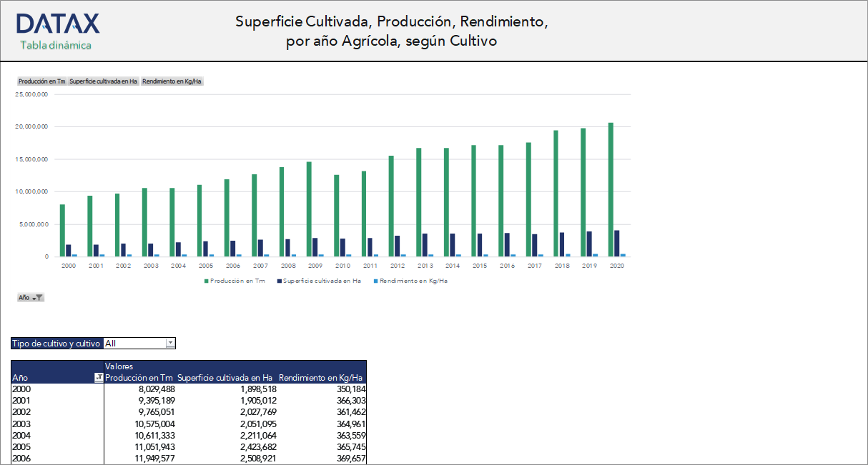The height and width of the screenshot is (465, 868).
Task: Click the filter funnel icon on the Año axis field button
Action: pos(38,298)
